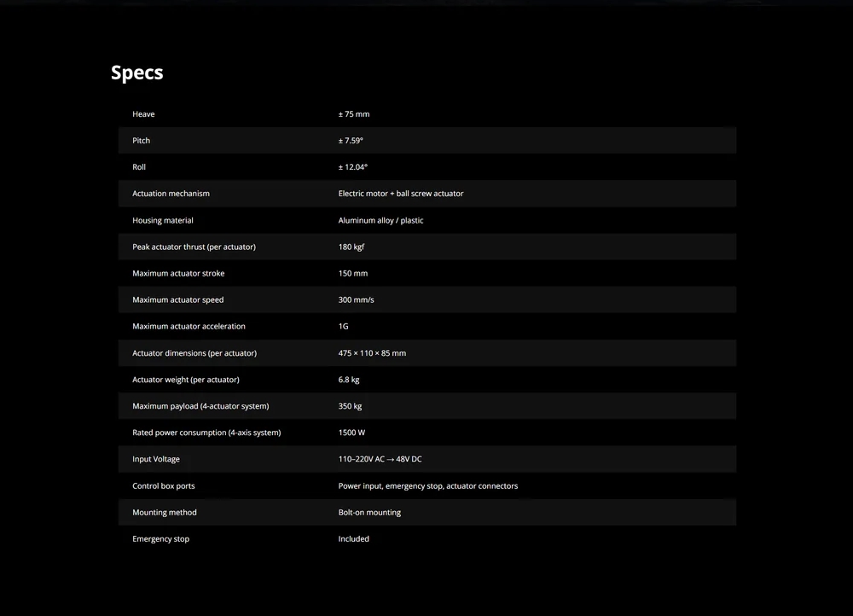Click the Actuator weight row label
Image resolution: width=853 pixels, height=616 pixels.
(186, 380)
